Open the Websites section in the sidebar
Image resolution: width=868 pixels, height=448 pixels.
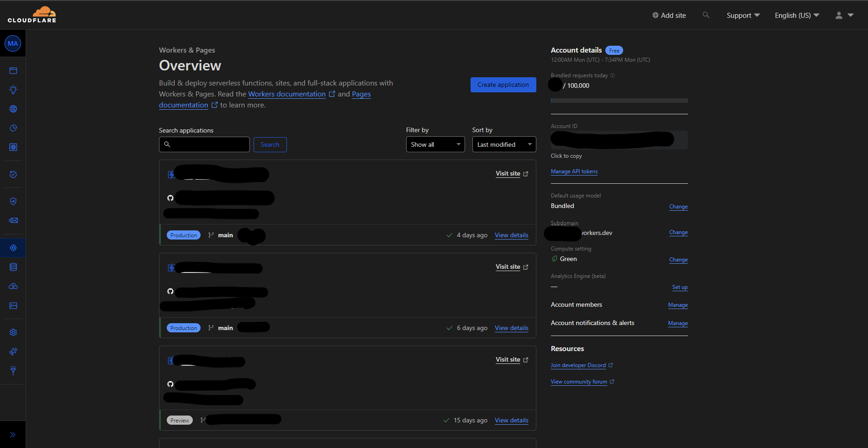click(13, 70)
